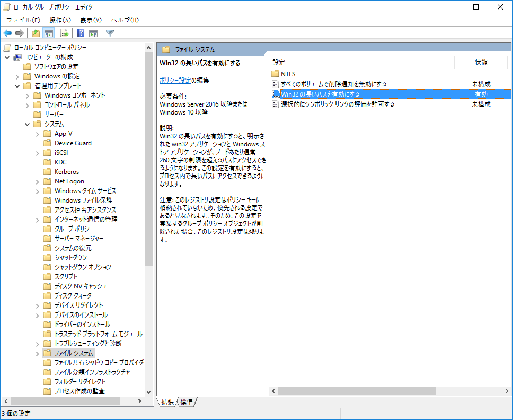Screen dimensions: 513x420
Task: Switch to the 標準 tab
Action: tap(185, 402)
